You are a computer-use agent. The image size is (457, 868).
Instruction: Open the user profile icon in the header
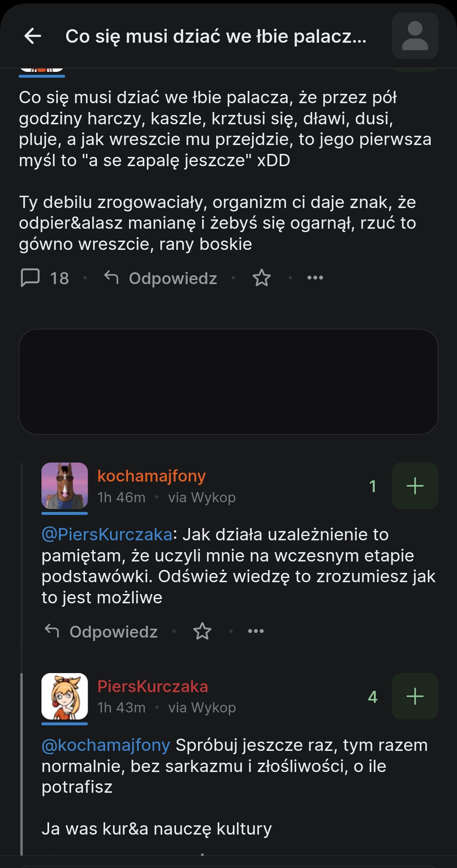point(415,36)
